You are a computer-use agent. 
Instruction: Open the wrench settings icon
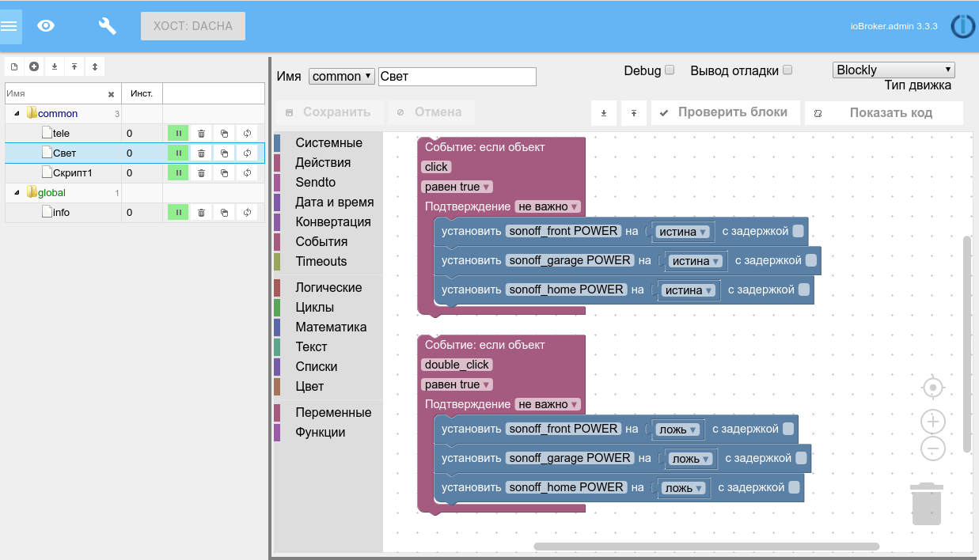coord(107,26)
